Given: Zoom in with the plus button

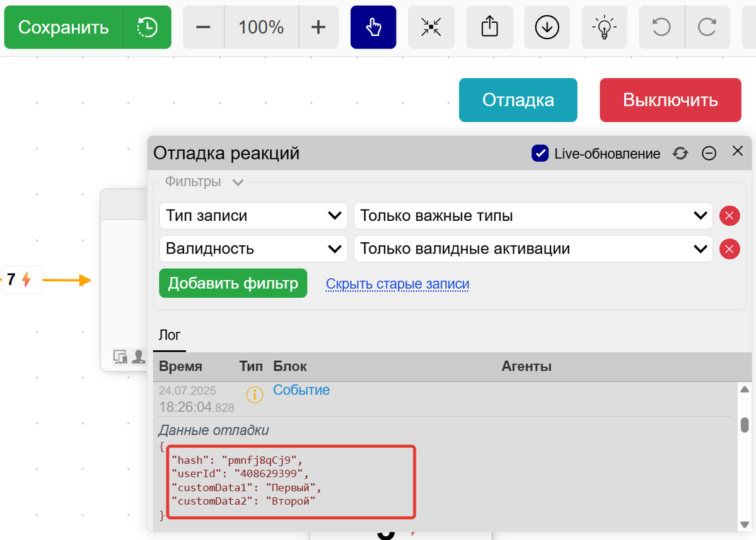Looking at the screenshot, I should (318, 27).
